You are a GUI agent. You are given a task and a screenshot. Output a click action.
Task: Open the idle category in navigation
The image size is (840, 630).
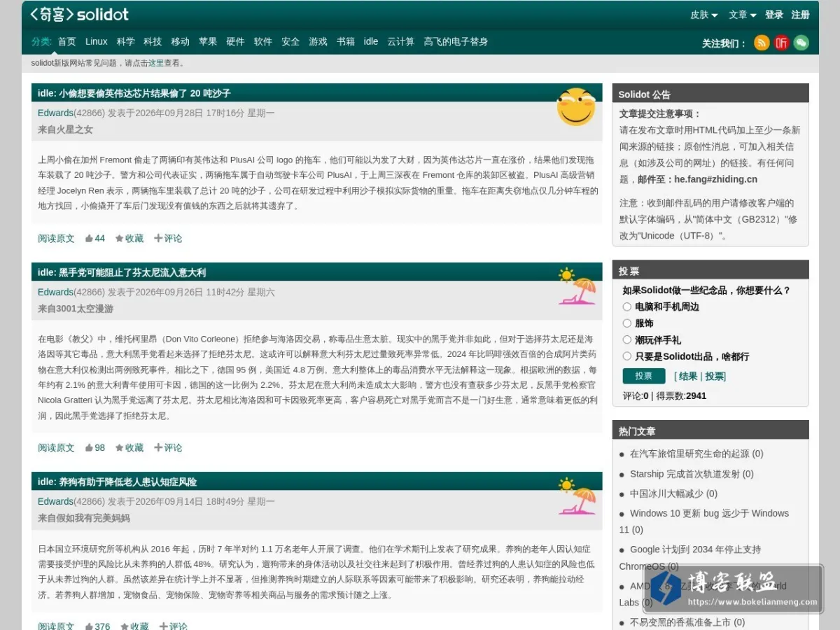click(x=371, y=41)
